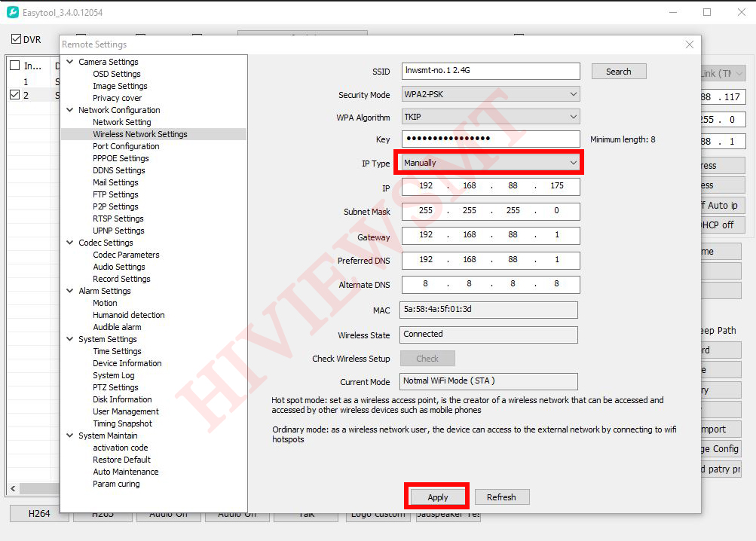756x541 pixels.
Task: Open the IP Type dropdown set to Manually
Action: [491, 163]
